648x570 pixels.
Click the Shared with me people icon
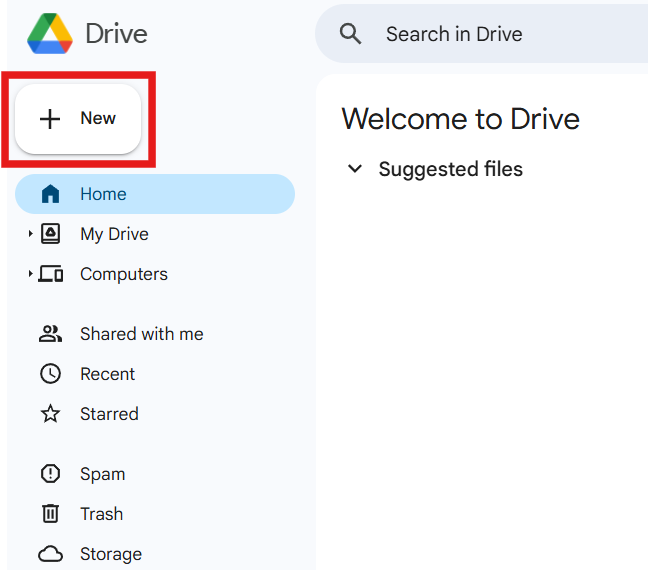50,334
